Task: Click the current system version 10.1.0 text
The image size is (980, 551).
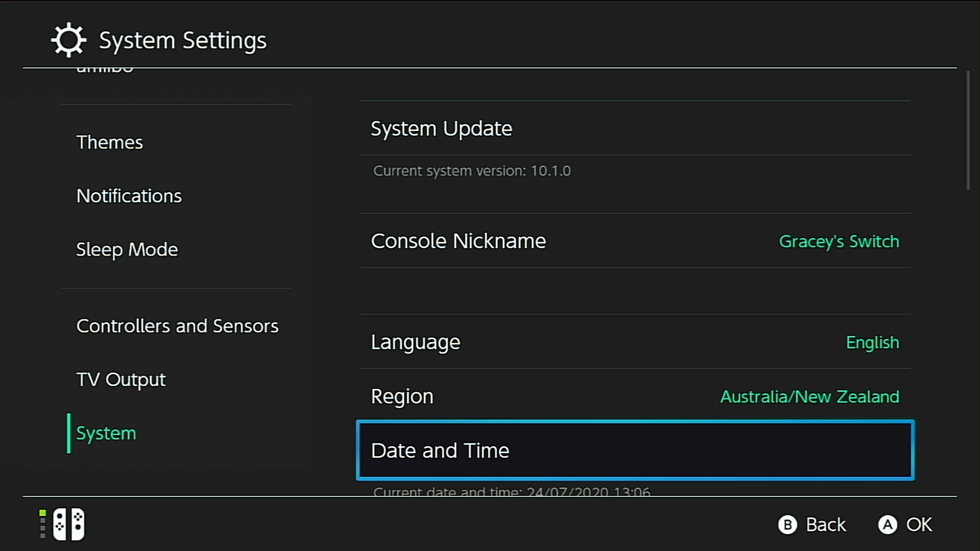Action: click(471, 170)
